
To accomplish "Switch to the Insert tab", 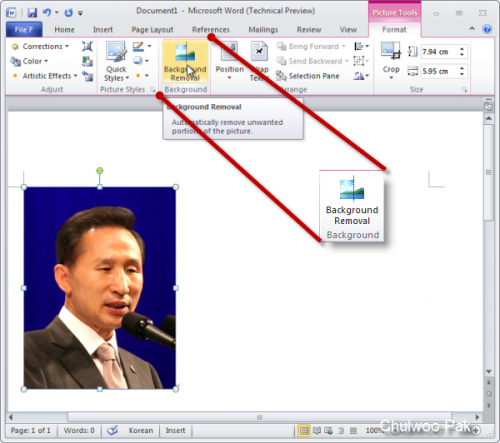I will click(103, 30).
